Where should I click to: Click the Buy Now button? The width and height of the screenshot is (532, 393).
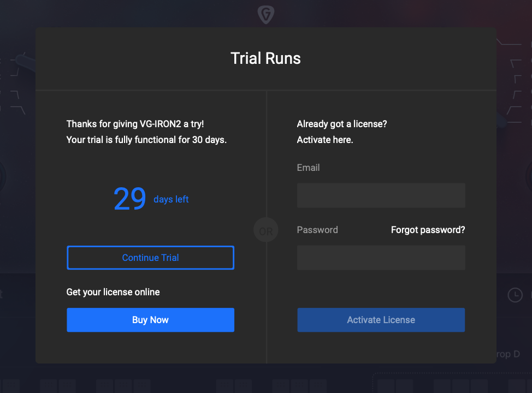point(150,320)
